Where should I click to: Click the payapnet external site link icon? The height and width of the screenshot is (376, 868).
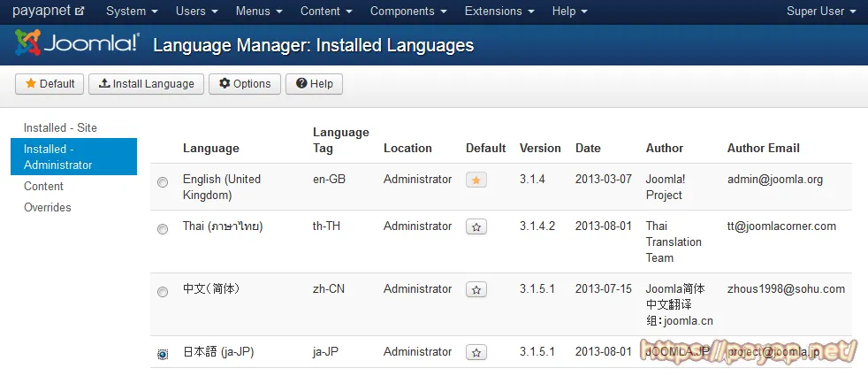[x=80, y=12]
